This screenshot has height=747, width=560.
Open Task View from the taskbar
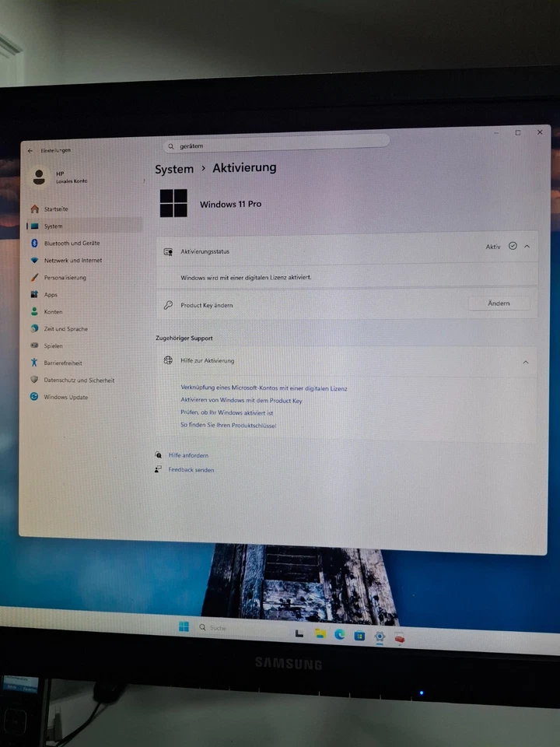pyautogui.click(x=299, y=633)
